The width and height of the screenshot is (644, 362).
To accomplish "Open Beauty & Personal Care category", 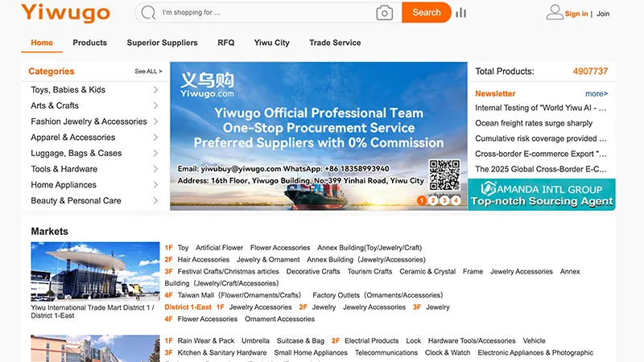I will tap(76, 200).
